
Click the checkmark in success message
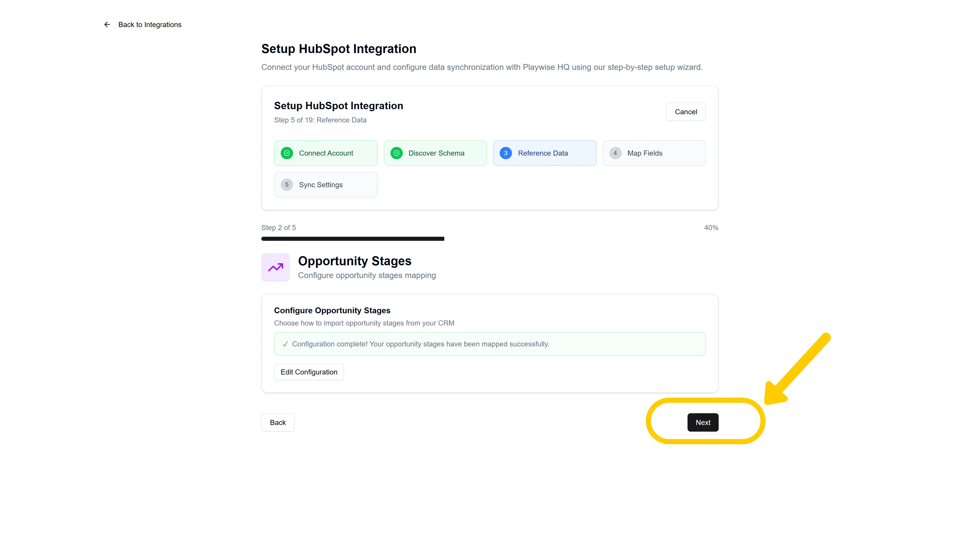click(x=285, y=344)
